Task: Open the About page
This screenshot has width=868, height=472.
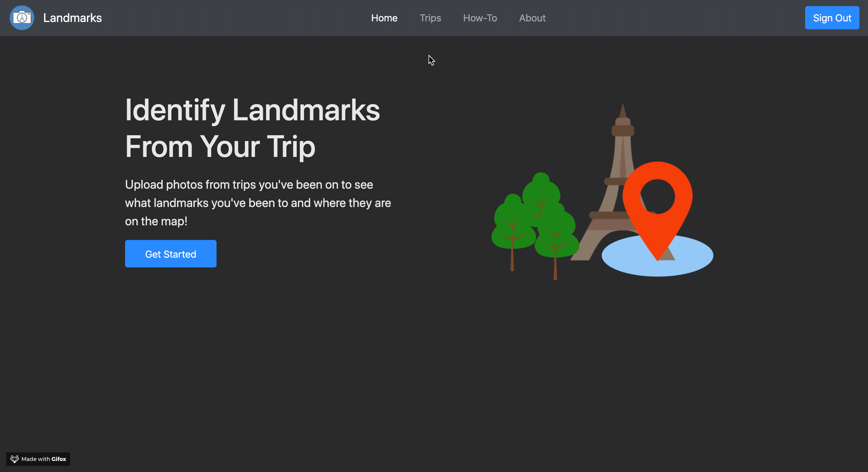Action: click(x=532, y=18)
